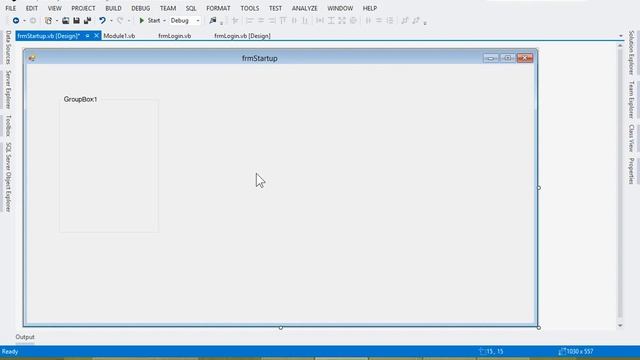The height and width of the screenshot is (360, 640).
Task: Start debugging with the green Start button
Action: (149, 20)
